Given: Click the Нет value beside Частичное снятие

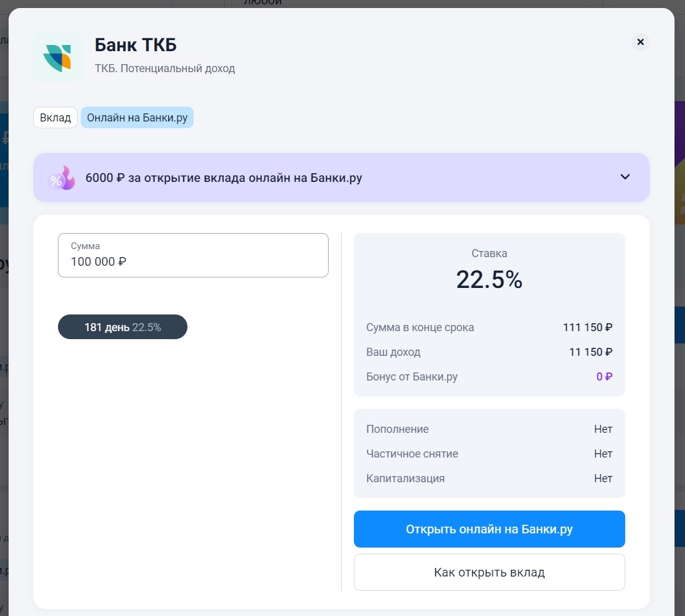Looking at the screenshot, I should (604, 454).
